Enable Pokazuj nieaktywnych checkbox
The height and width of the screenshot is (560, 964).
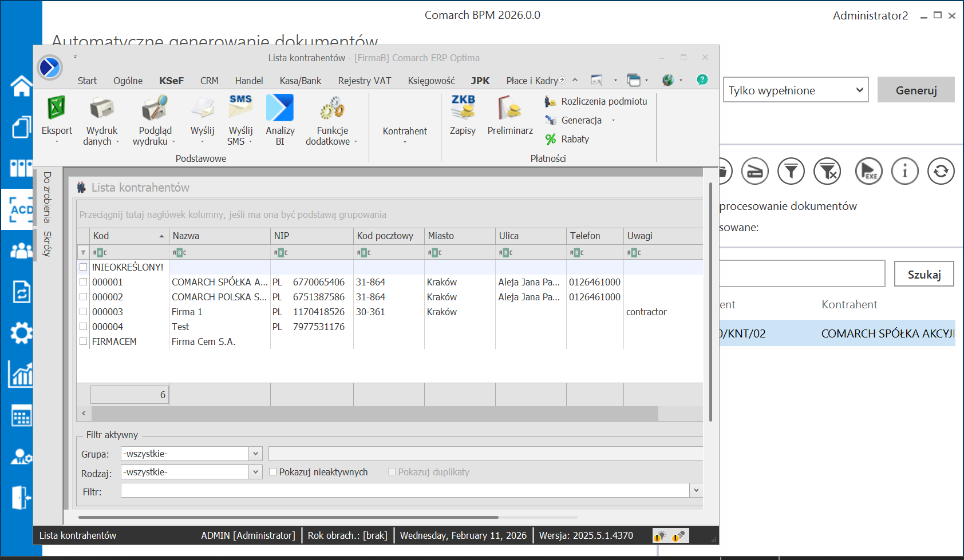coord(273,472)
